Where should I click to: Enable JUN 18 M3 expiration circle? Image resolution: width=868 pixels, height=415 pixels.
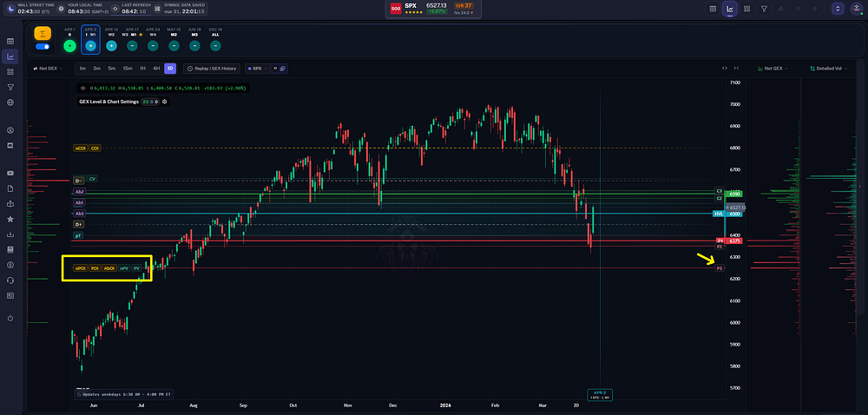tap(194, 47)
